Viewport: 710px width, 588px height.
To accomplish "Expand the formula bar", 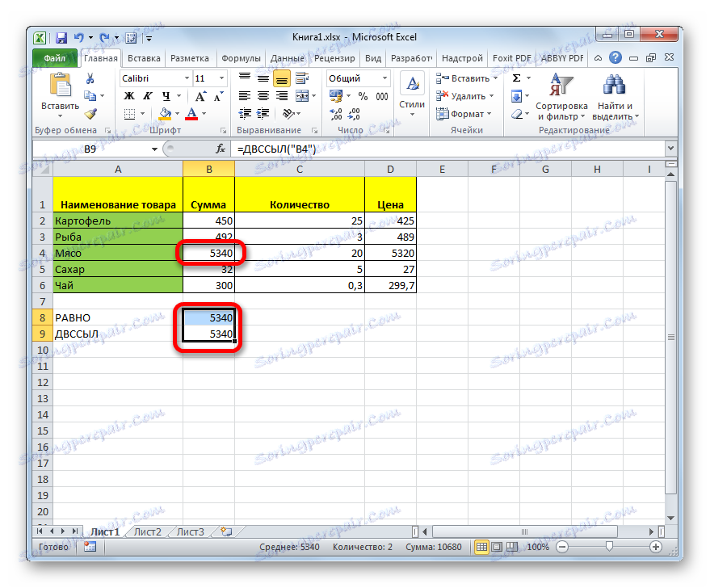I will [x=670, y=148].
